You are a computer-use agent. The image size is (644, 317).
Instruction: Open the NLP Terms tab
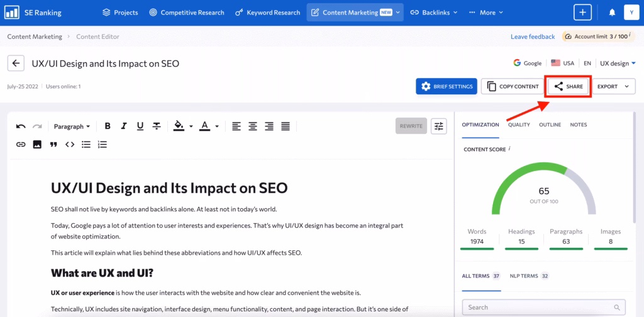point(523,276)
